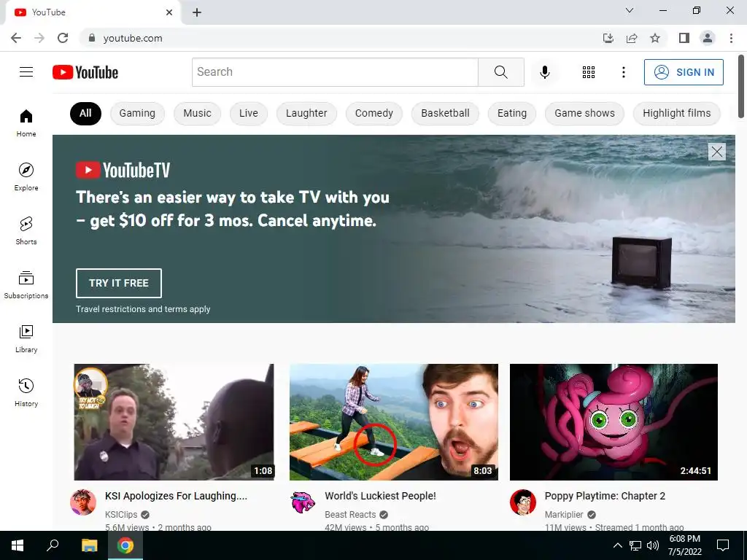The width and height of the screenshot is (747, 560).
Task: Open YouTube settings three-dot menu
Action: 623,72
